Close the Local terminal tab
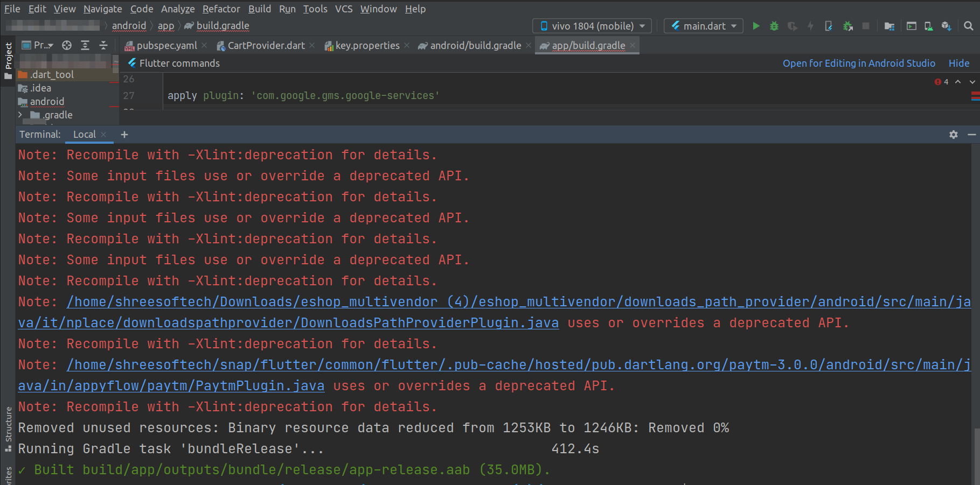The width and height of the screenshot is (980, 485). click(103, 135)
